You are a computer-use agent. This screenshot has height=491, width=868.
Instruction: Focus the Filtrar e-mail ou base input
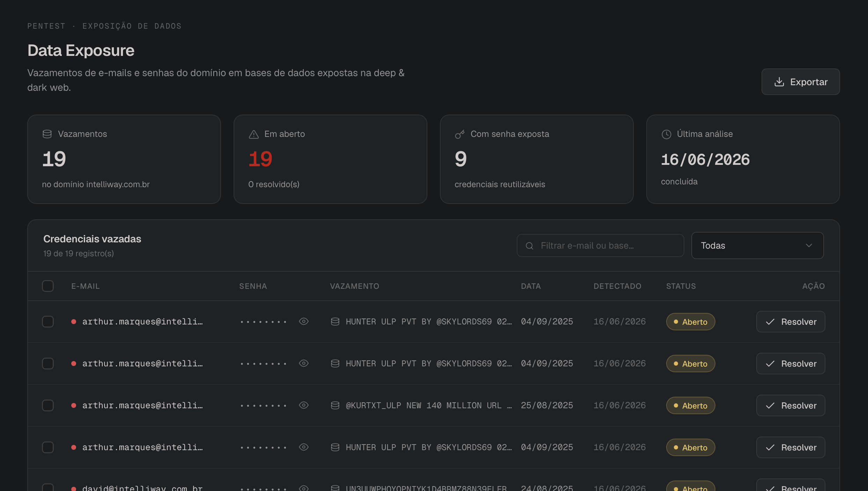600,245
